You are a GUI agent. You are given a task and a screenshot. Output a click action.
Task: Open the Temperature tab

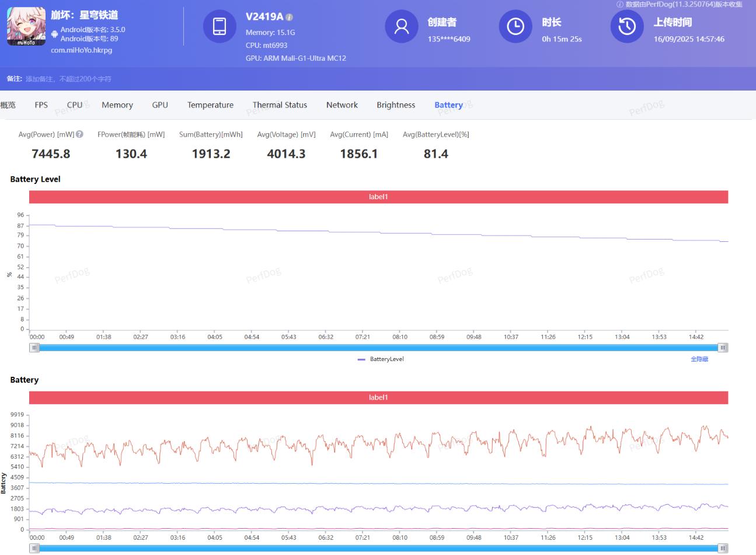210,105
